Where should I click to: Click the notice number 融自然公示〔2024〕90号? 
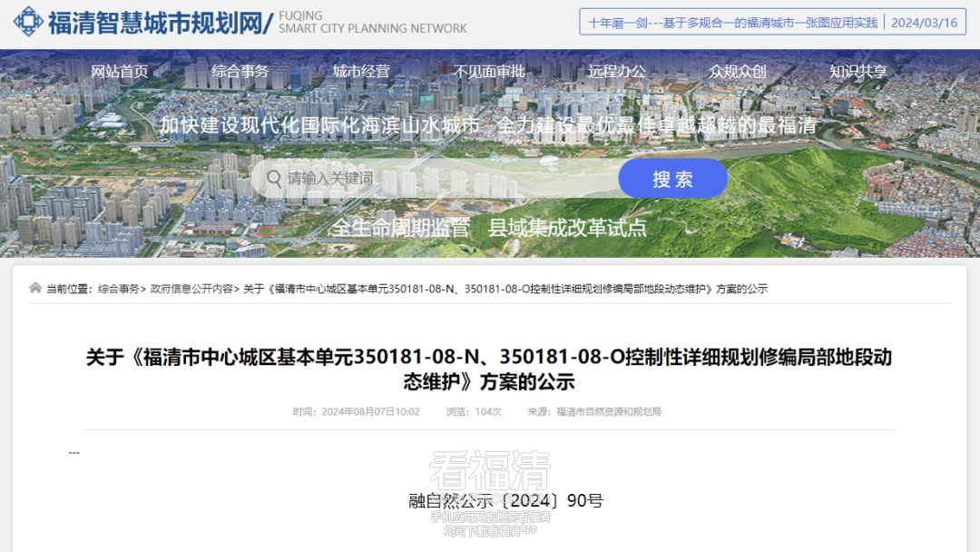click(505, 501)
